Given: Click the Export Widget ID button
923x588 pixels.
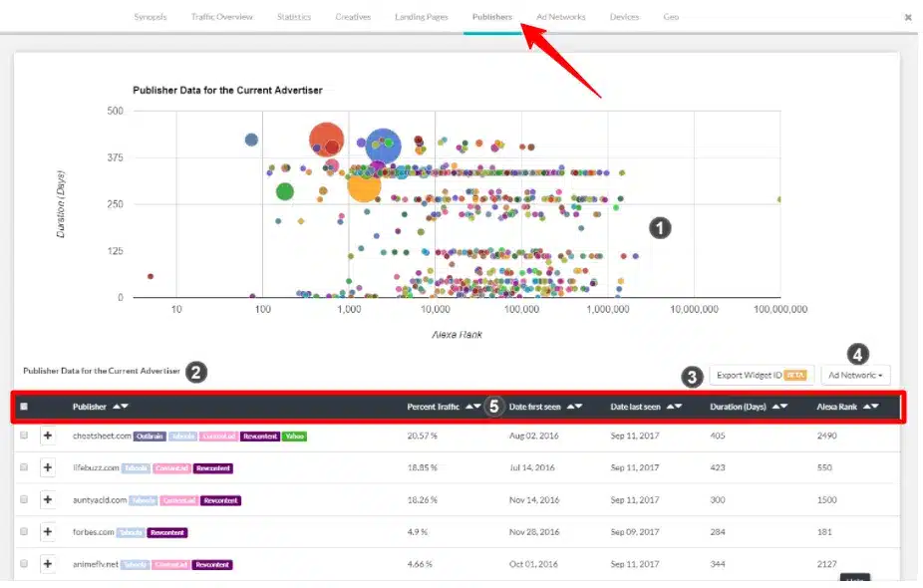Looking at the screenshot, I should pyautogui.click(x=762, y=375).
